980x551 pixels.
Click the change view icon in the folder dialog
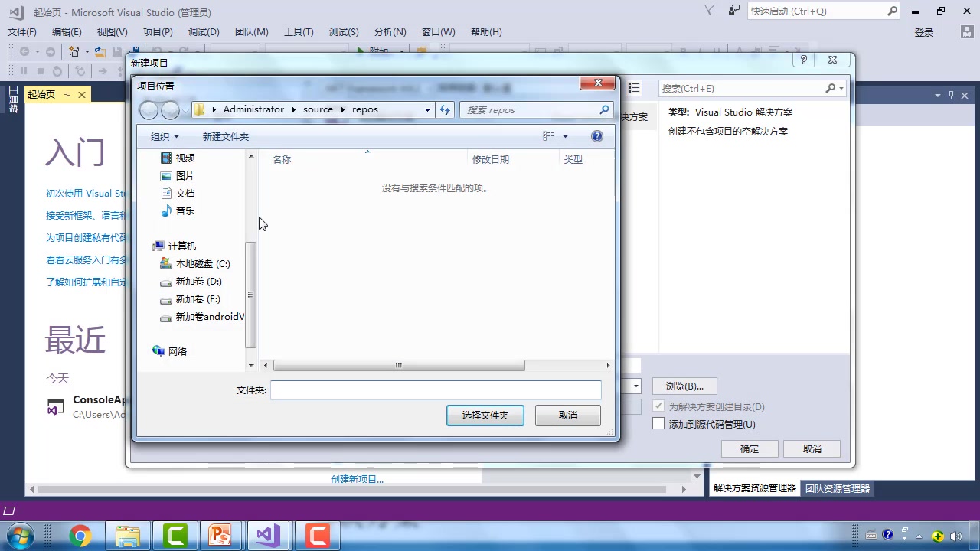tap(549, 136)
